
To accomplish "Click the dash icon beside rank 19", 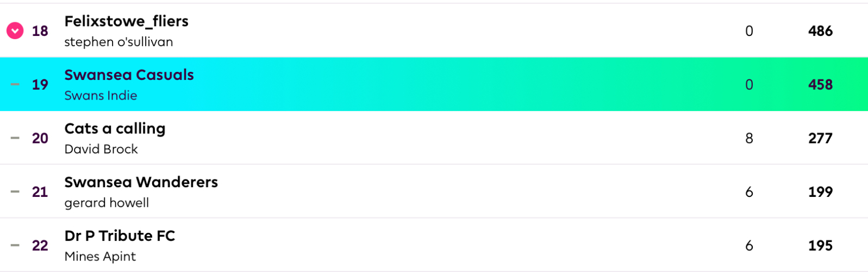I will 15,84.
